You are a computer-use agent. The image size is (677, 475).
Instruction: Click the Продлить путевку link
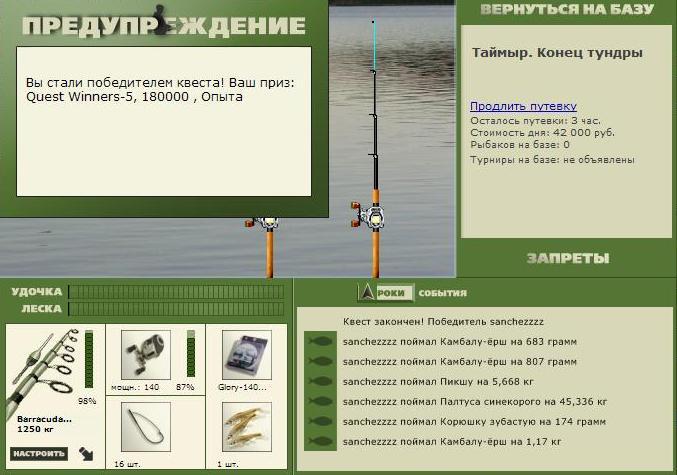tap(523, 106)
